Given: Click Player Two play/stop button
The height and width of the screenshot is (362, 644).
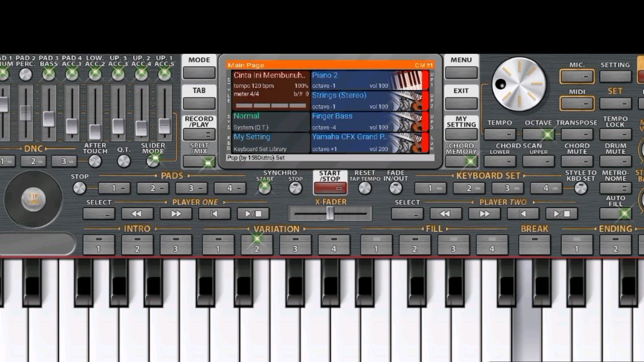Looking at the screenshot, I should click(x=561, y=214).
